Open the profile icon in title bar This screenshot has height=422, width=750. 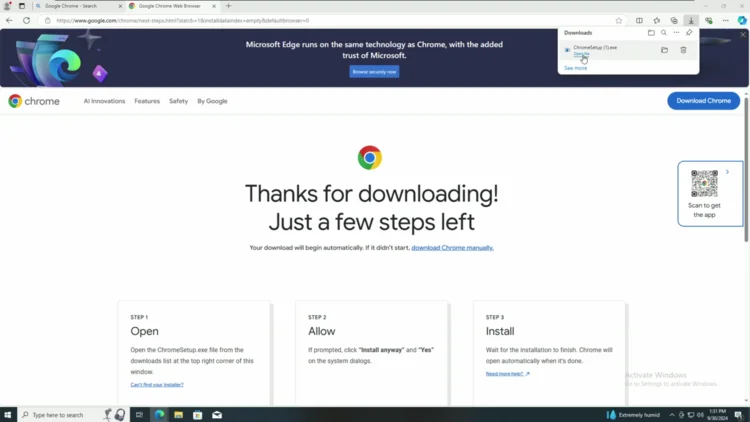[x=7, y=6]
